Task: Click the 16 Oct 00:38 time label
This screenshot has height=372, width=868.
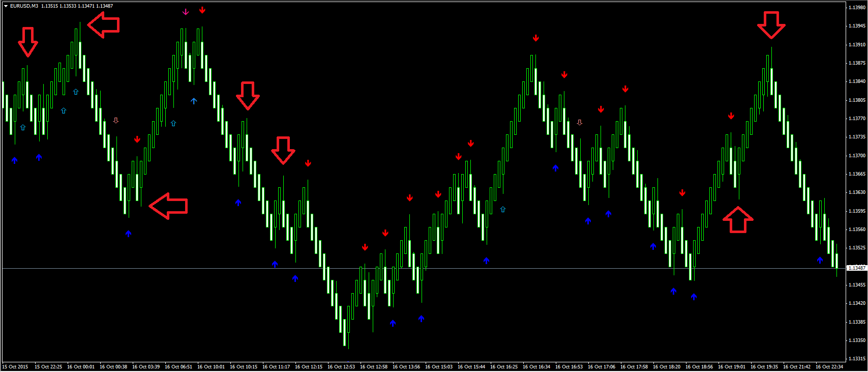Action: (x=113, y=367)
